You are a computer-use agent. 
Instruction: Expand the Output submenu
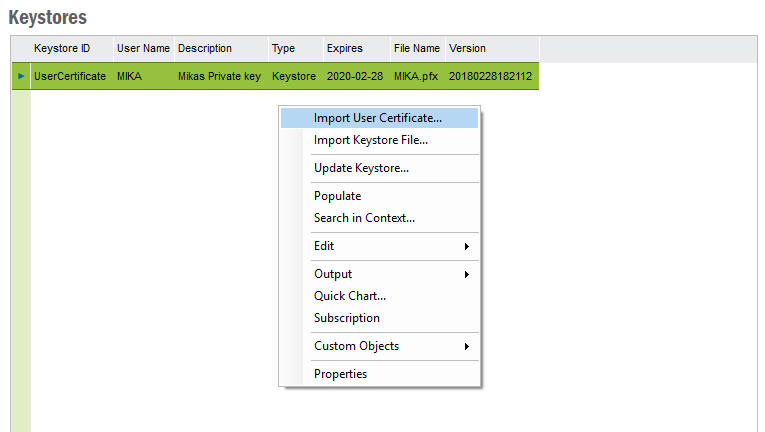390,274
